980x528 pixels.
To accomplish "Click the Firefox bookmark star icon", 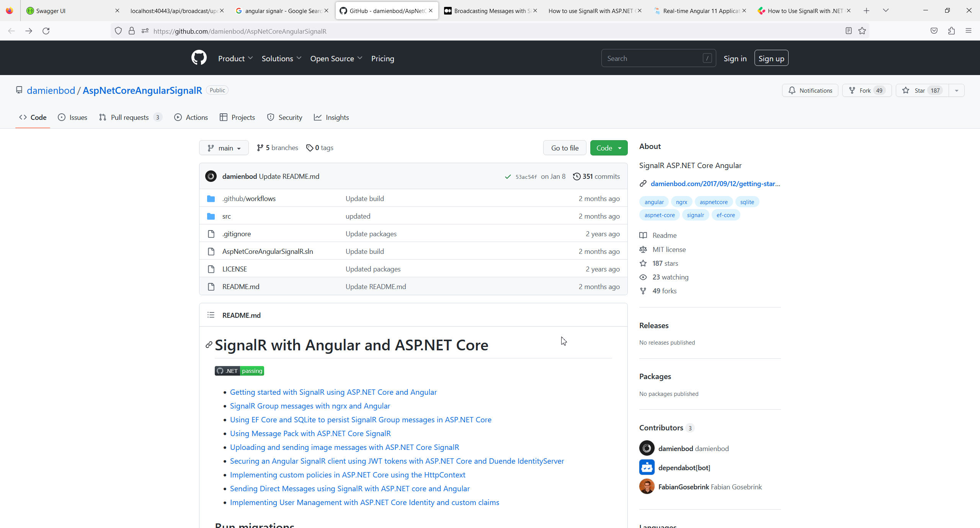I will click(x=862, y=31).
